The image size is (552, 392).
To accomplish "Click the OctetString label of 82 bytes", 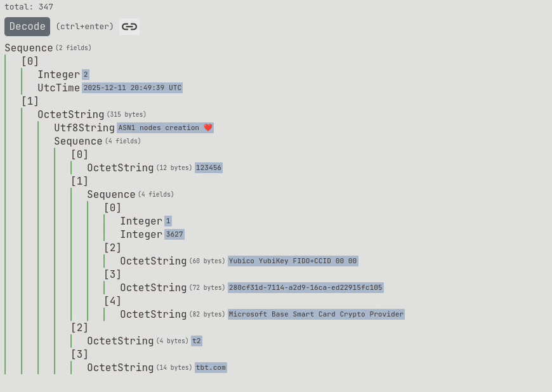I will pyautogui.click(x=153, y=315).
